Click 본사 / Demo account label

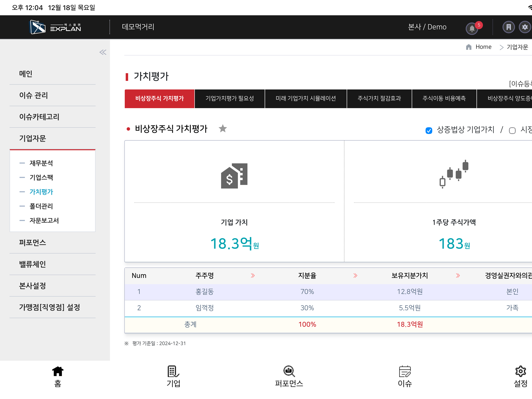click(427, 27)
